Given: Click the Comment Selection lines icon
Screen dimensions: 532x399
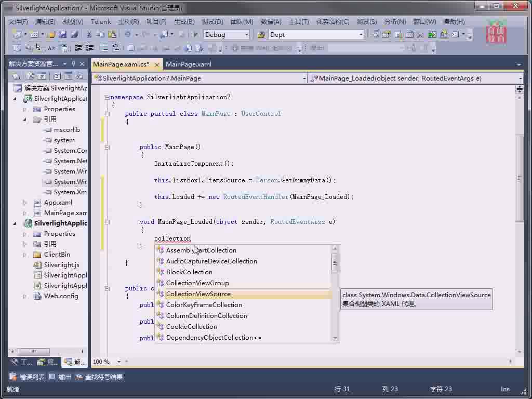Looking at the screenshot, I should (x=104, y=48).
